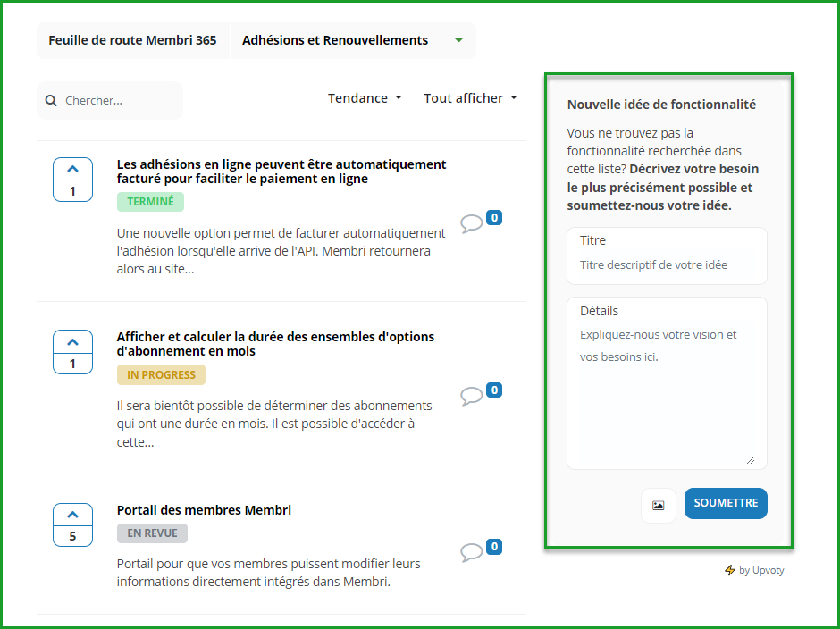The image size is (840, 629).
Task: Switch to Feuille de route Membri 365 tab
Action: [x=132, y=40]
